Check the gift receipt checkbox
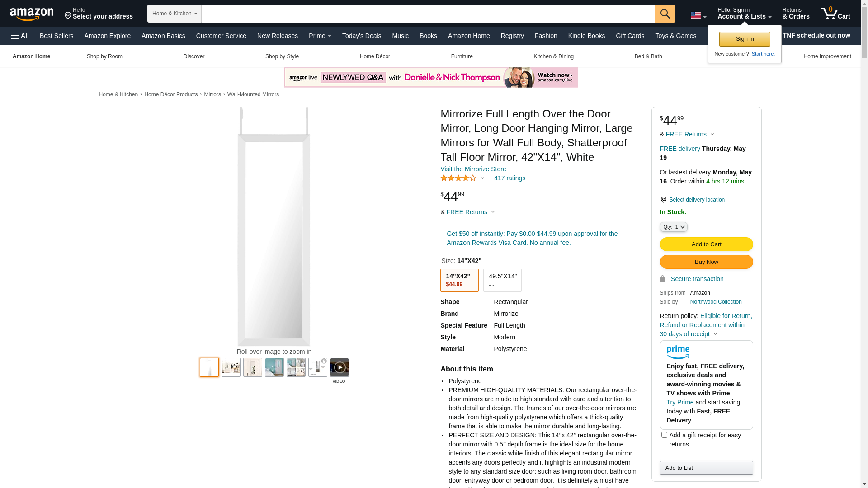 [x=664, y=435]
